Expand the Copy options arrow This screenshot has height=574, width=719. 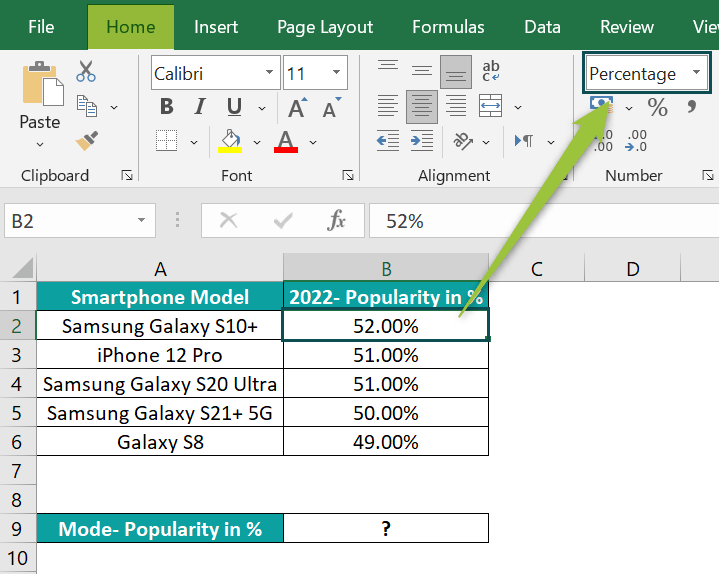pyautogui.click(x=114, y=107)
